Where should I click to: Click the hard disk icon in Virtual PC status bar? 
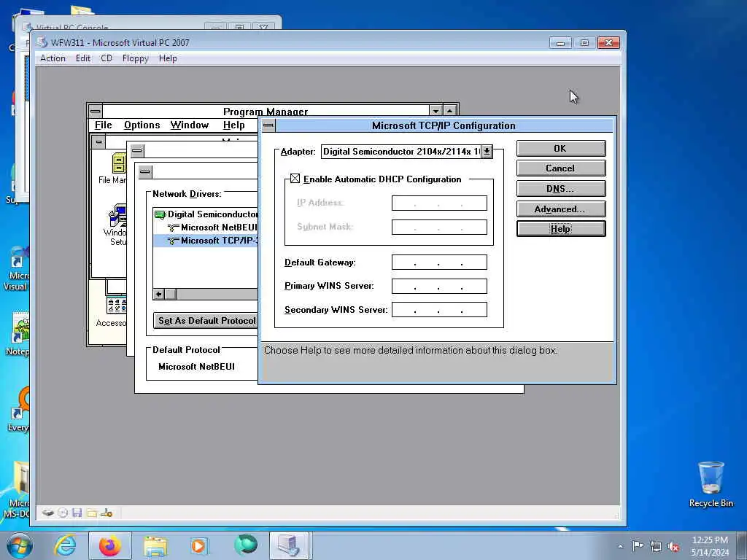tap(47, 513)
